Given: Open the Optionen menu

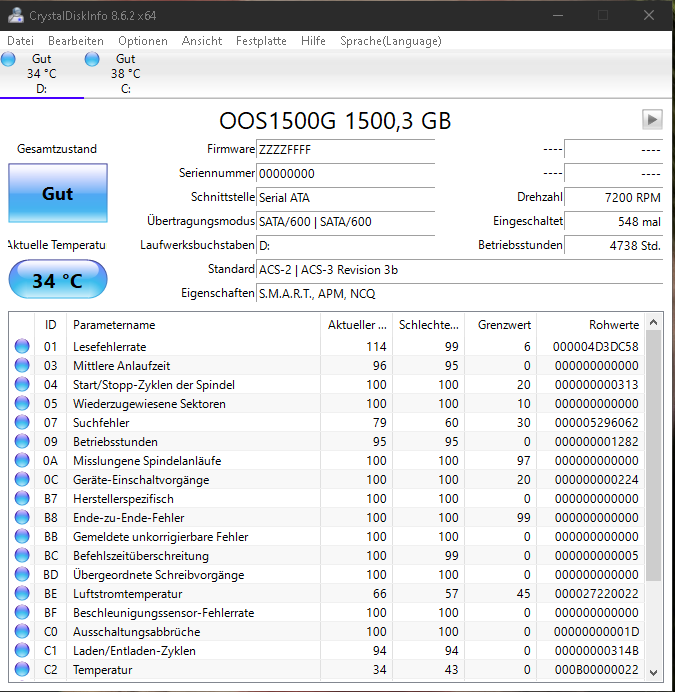Looking at the screenshot, I should click(x=143, y=41).
